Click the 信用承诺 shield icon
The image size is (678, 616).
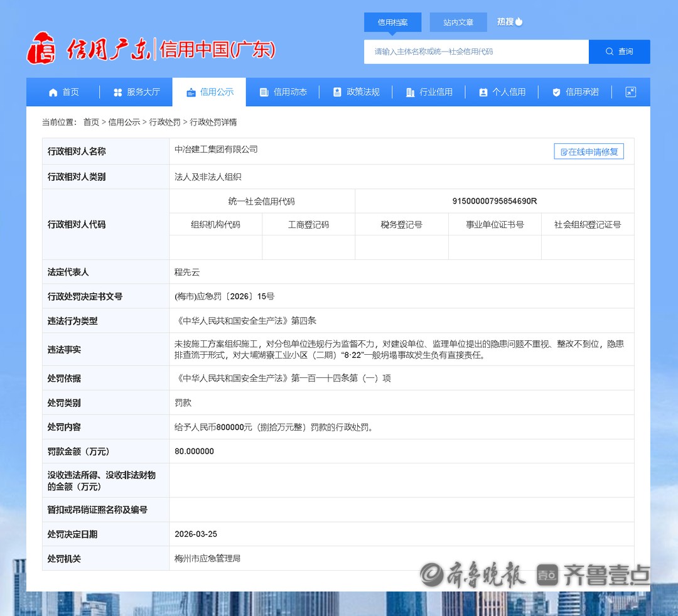tap(556, 92)
